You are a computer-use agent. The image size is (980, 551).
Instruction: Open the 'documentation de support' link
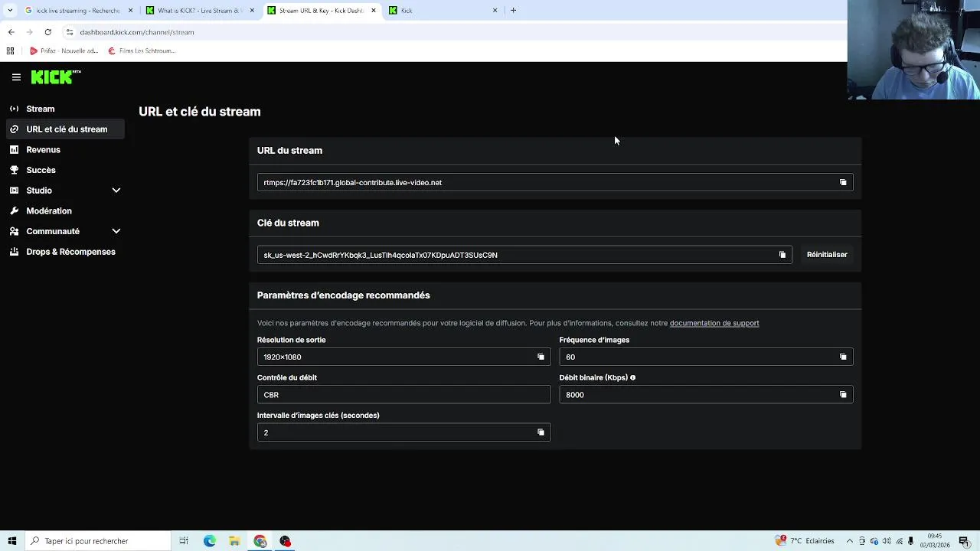714,323
